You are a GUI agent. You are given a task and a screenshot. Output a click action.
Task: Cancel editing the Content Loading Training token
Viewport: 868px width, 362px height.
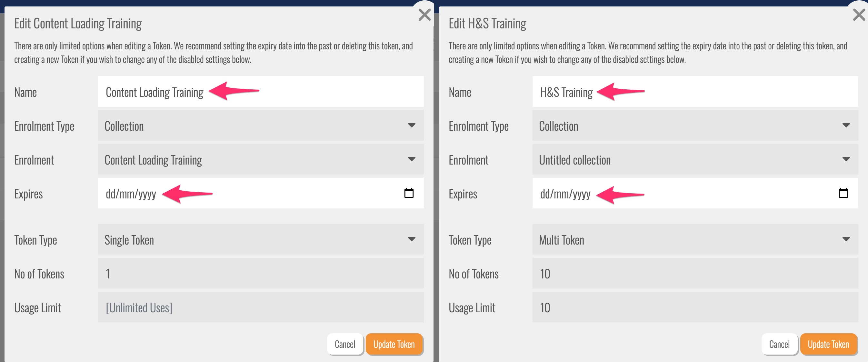(x=345, y=344)
